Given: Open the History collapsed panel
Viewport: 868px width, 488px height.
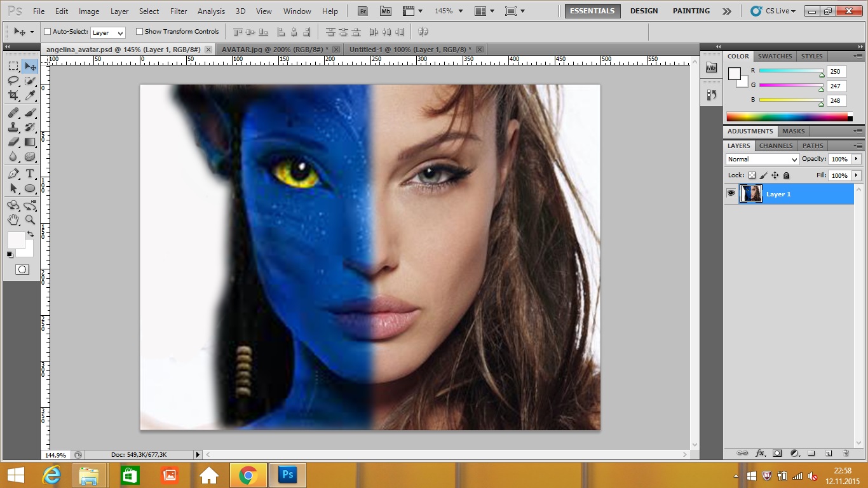Looking at the screenshot, I should (x=711, y=95).
